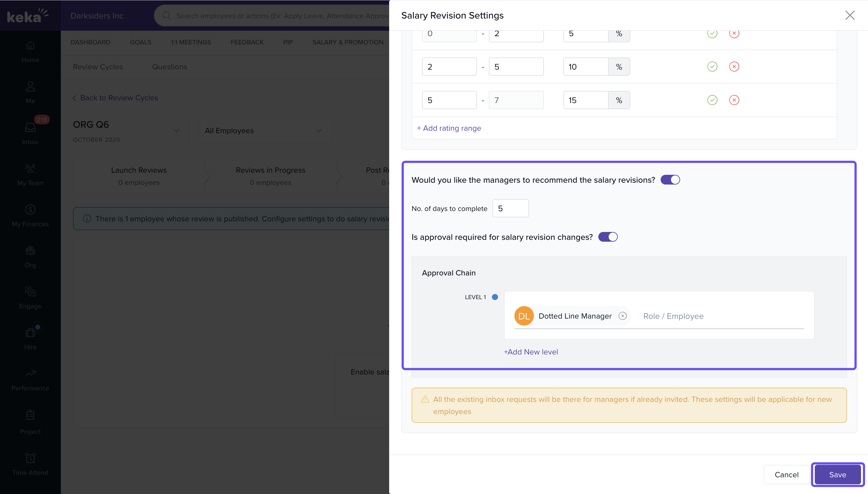868x494 pixels.
Task: Click the Role / Employee selector field
Action: 713,316
